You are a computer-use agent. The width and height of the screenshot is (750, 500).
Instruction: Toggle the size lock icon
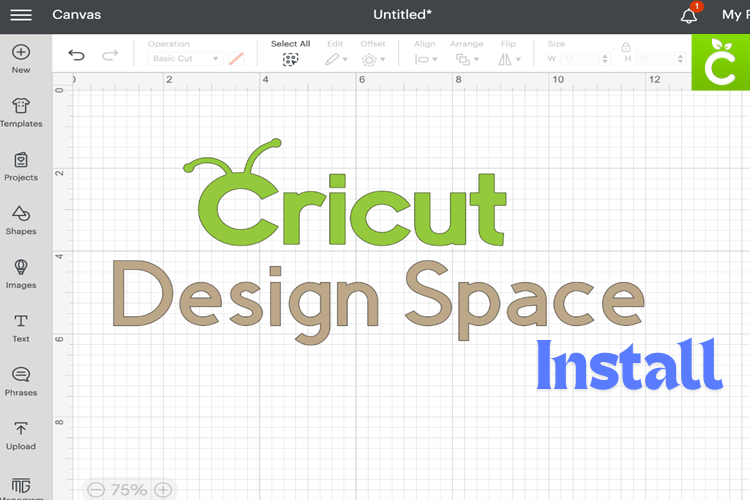click(x=626, y=47)
